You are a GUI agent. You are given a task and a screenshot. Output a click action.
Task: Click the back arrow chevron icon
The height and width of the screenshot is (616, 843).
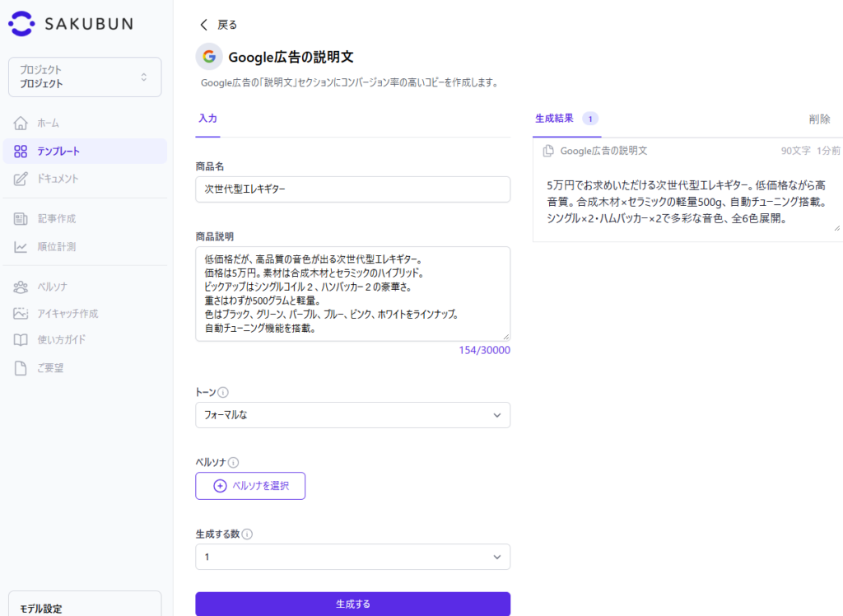pos(204,25)
